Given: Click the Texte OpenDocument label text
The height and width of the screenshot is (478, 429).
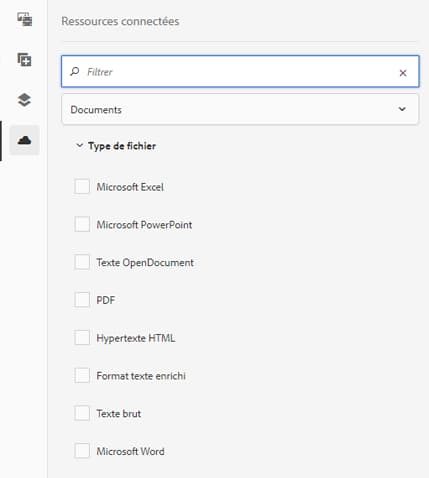Looking at the screenshot, I should pyautogui.click(x=145, y=263).
